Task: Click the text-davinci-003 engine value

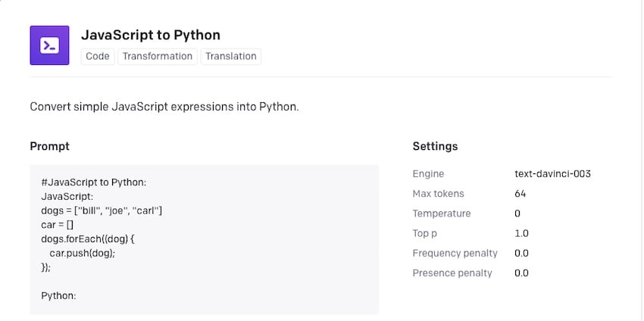Action: tap(552, 173)
